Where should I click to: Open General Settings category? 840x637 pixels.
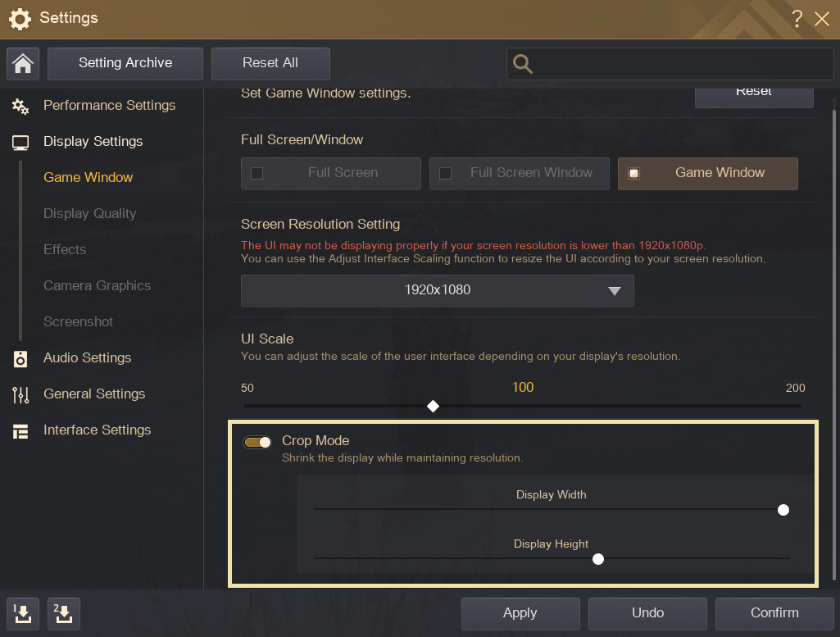(94, 394)
